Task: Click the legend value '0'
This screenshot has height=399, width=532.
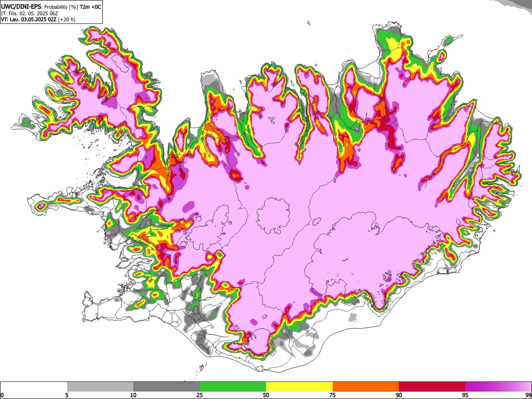Action: pyautogui.click(x=2, y=395)
